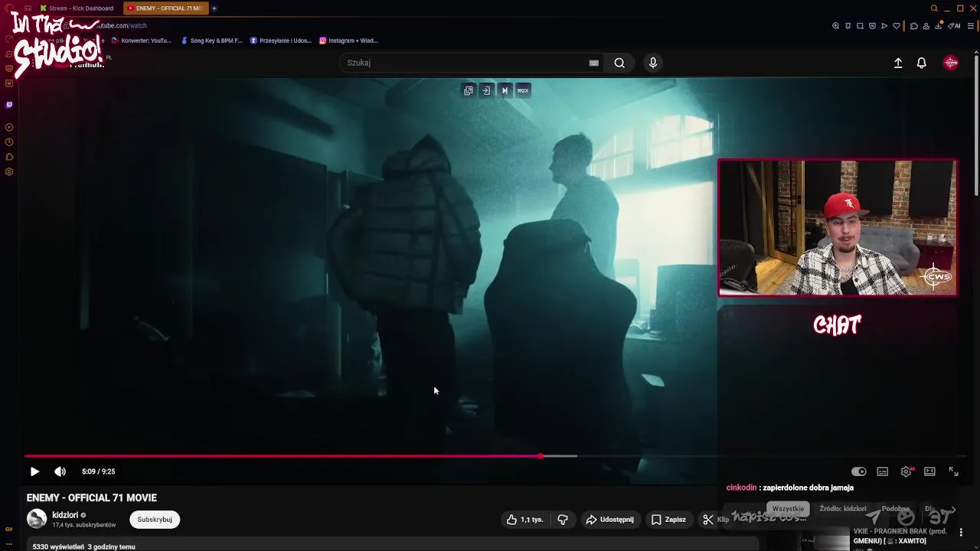Click the progress bar scrubber handle
Viewport: 980px width, 551px height.
point(541,456)
